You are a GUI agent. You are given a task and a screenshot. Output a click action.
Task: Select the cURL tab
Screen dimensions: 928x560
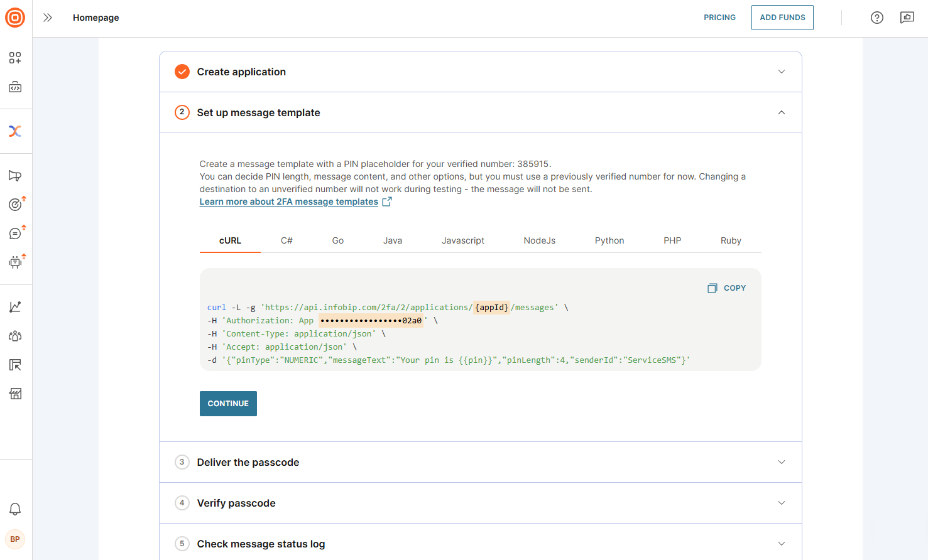[230, 240]
